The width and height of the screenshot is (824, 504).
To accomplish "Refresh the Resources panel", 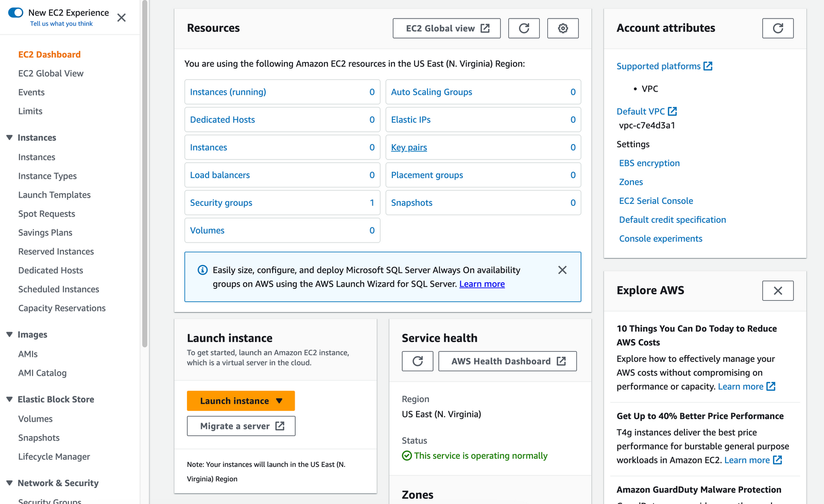I will (524, 28).
